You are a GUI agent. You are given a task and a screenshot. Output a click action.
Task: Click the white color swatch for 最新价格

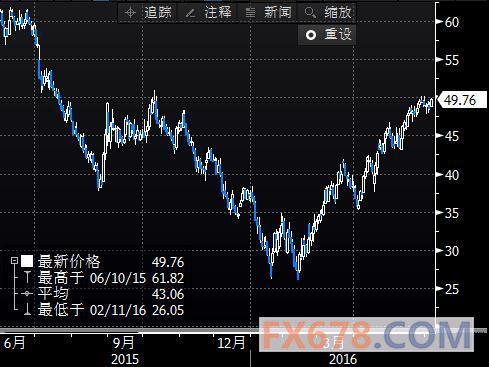click(x=27, y=261)
